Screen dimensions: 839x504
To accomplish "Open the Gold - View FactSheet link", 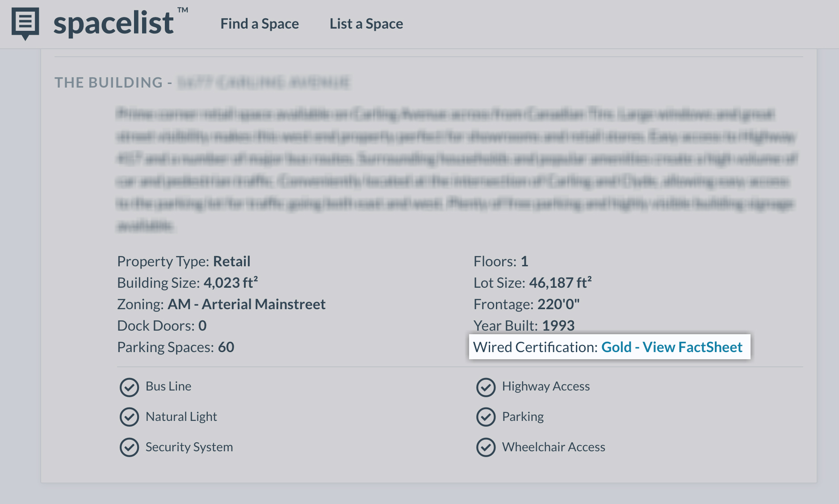I will coord(671,347).
